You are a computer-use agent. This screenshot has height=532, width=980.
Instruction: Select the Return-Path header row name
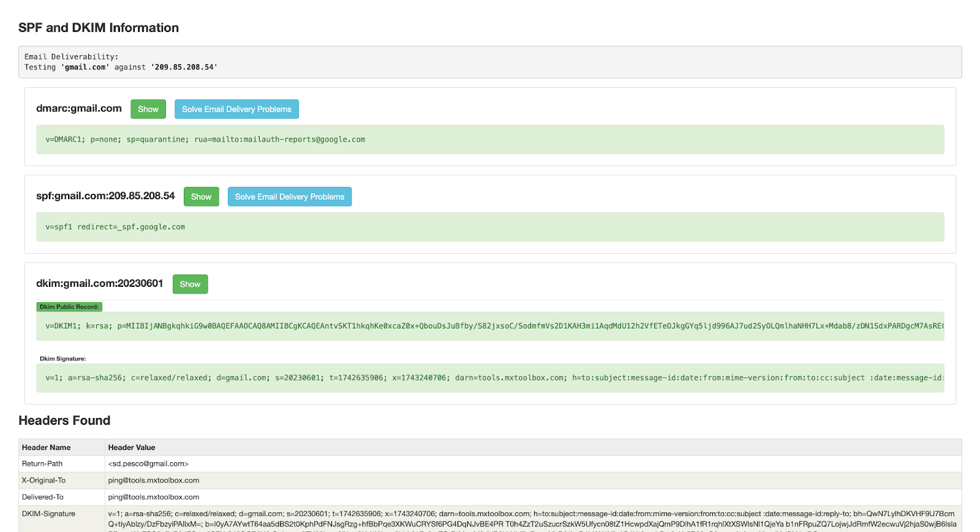click(x=42, y=464)
